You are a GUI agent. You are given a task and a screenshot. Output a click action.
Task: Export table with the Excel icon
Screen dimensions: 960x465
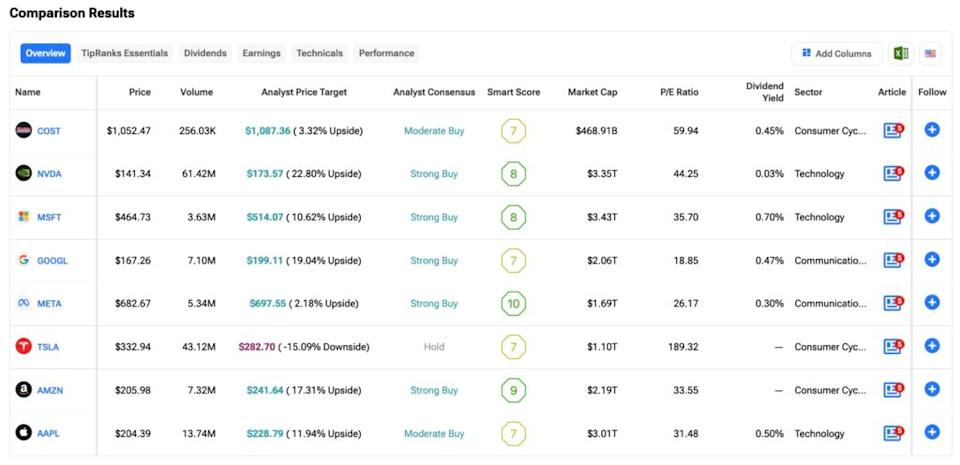point(901,53)
